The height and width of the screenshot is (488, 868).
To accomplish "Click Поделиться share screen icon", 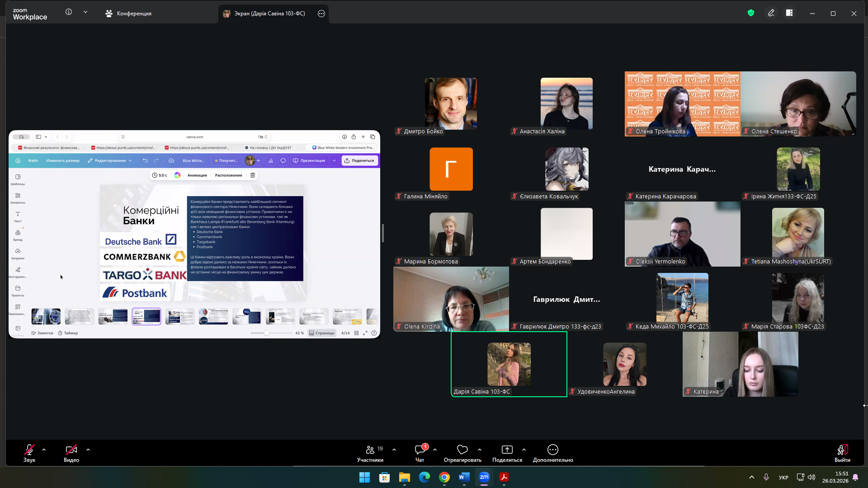I will click(507, 450).
